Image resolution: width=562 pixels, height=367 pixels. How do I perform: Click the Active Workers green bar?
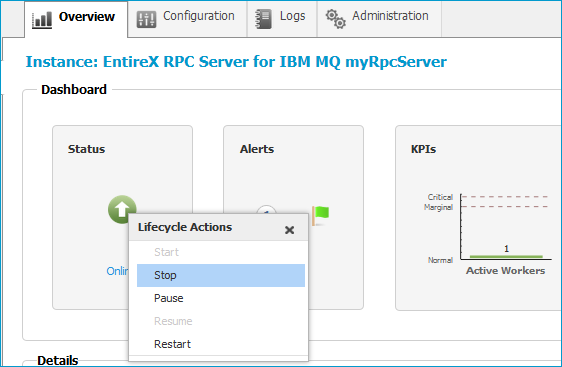coord(506,256)
